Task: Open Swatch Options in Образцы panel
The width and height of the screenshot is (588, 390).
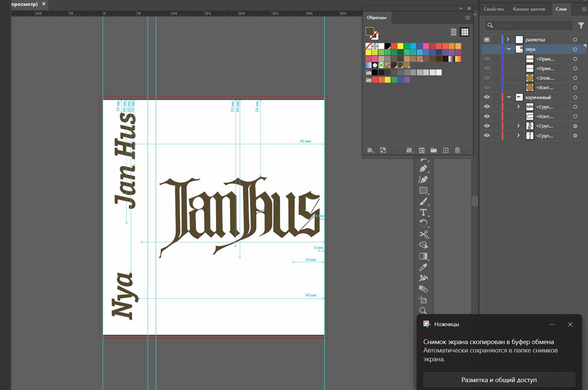Action: click(x=422, y=150)
